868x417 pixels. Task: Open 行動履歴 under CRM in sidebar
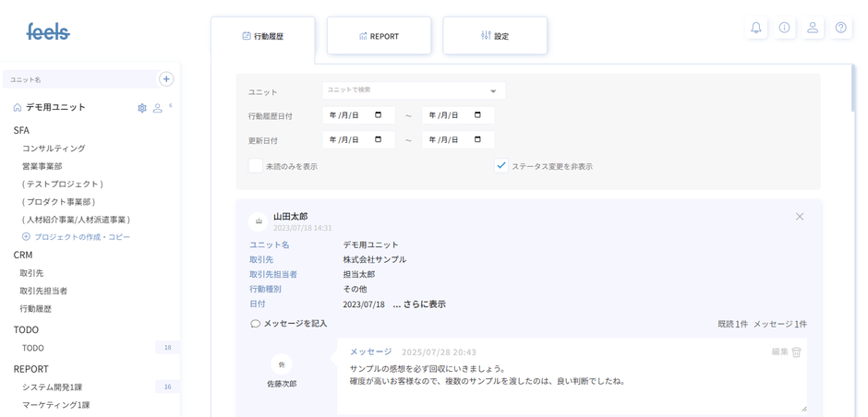[x=35, y=309]
